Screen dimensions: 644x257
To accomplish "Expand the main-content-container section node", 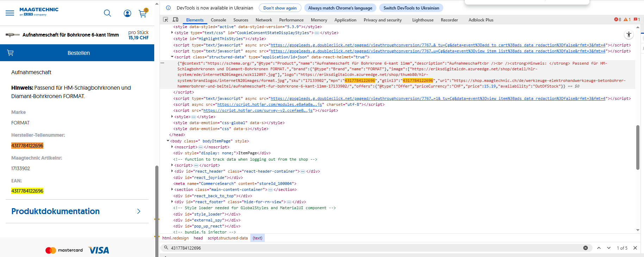I will click(172, 189).
